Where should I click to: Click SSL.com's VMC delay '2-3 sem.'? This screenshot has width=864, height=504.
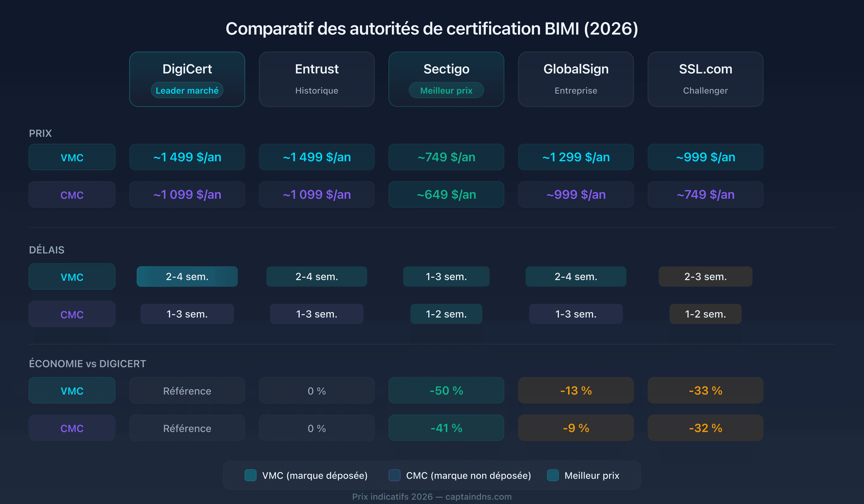click(x=706, y=276)
